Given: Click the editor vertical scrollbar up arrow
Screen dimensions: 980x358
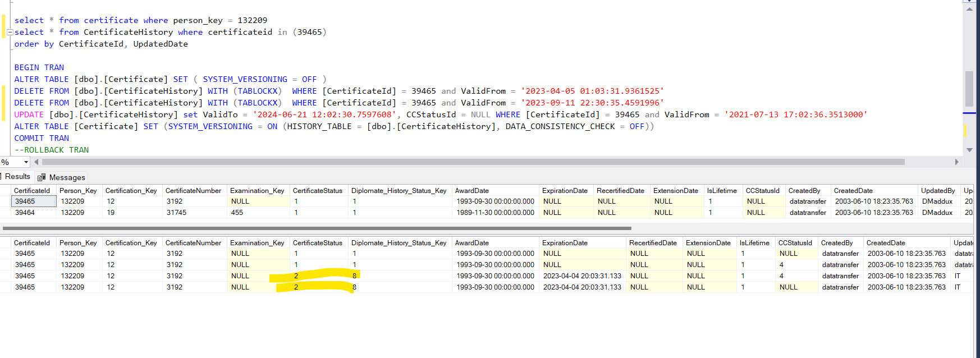Looking at the screenshot, I should coord(969,8).
